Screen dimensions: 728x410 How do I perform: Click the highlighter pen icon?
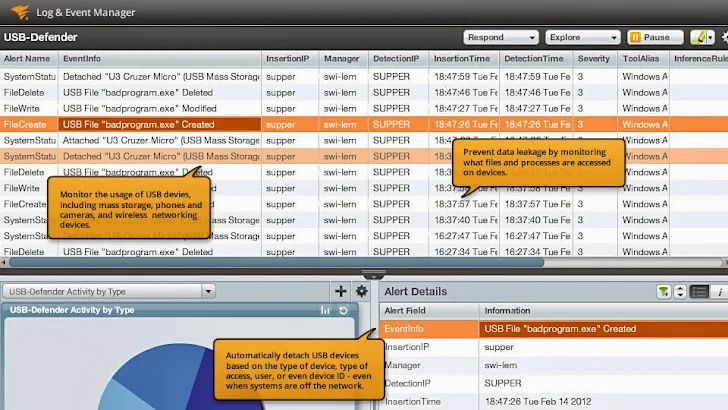698,37
